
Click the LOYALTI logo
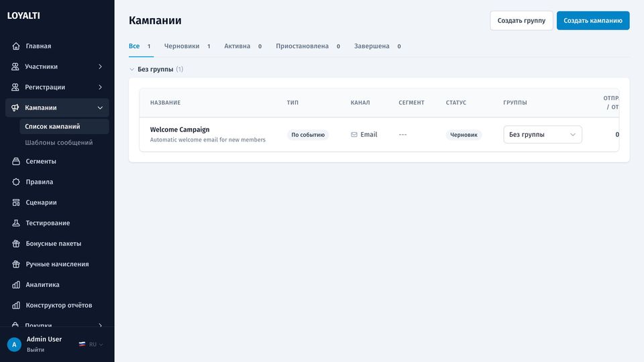23,15
